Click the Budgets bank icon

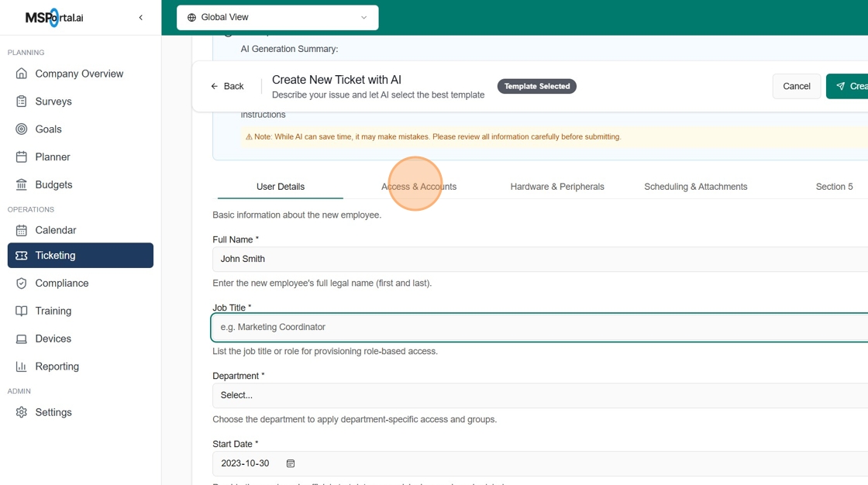(x=21, y=185)
